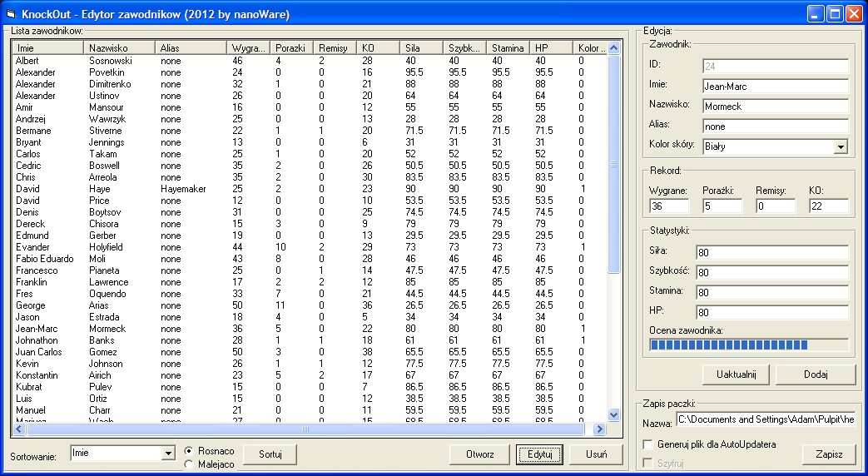This screenshot has width=868, height=476.
Task: Save the pack with Zapisz button
Action: (x=829, y=454)
